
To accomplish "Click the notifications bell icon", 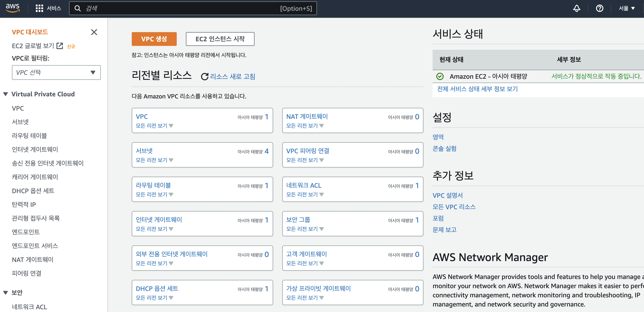I will click(x=577, y=8).
